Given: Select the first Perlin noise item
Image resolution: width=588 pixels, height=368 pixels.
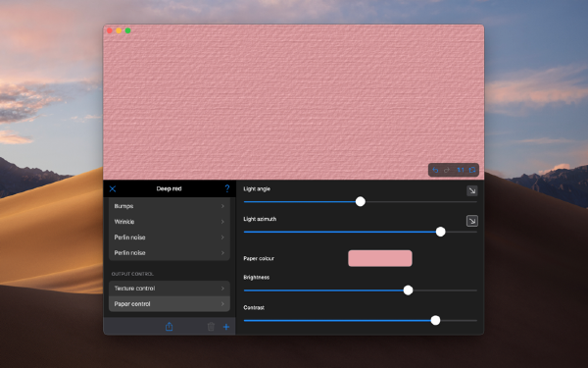Looking at the screenshot, I should point(170,237).
